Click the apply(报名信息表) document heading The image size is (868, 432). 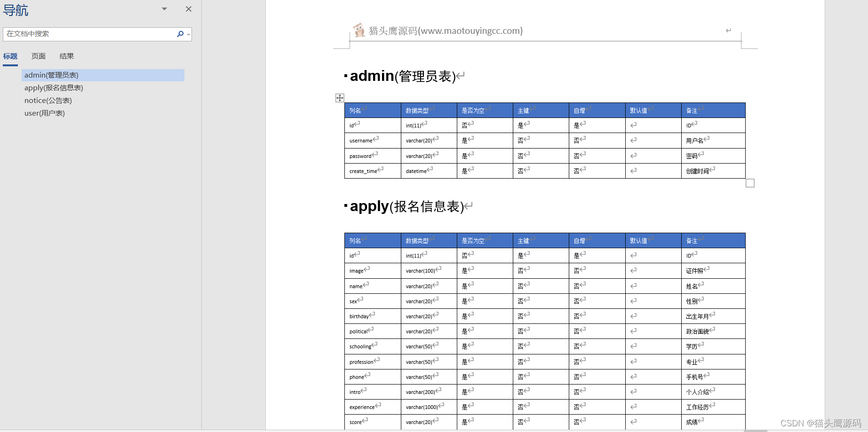click(x=407, y=206)
